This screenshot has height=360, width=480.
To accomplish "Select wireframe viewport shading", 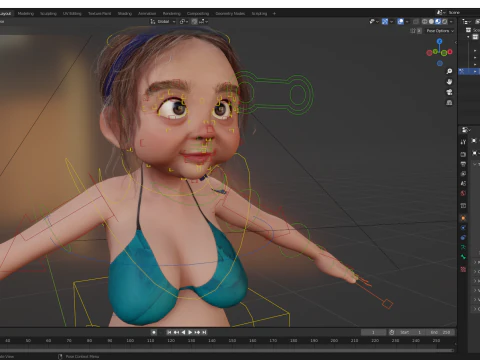I will 425,22.
